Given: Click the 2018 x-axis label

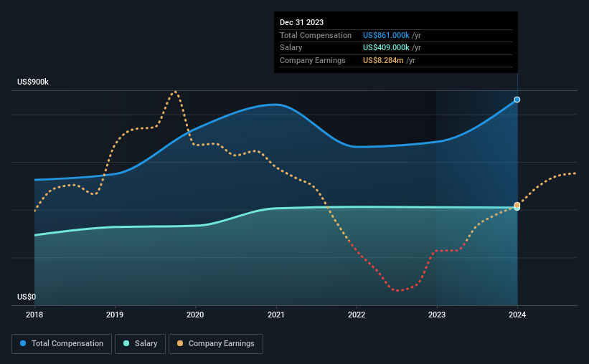Looking at the screenshot, I should (34, 315).
